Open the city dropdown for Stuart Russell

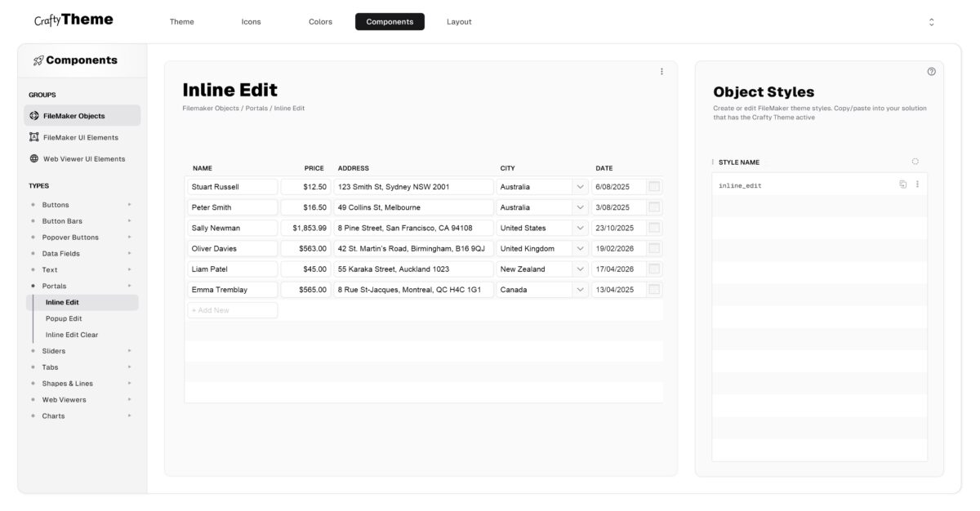coord(581,187)
